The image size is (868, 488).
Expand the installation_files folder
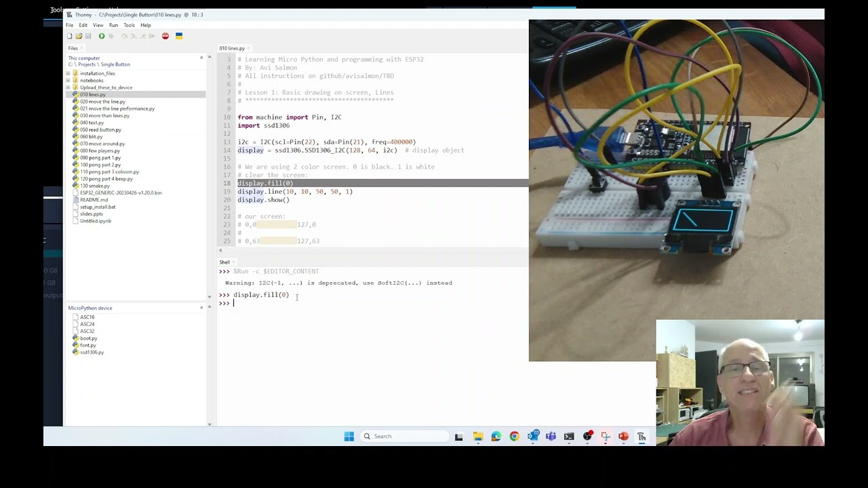[x=68, y=73]
